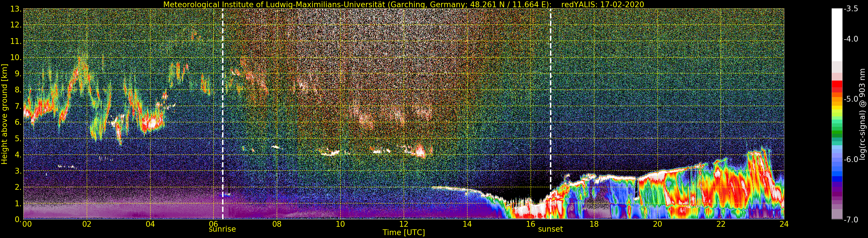Click the 4. height tick label

coord(18,155)
